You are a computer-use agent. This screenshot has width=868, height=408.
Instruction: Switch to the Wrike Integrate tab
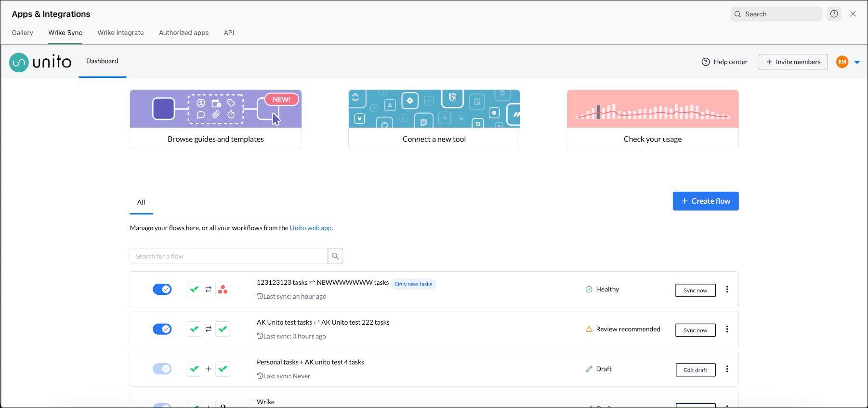click(x=120, y=33)
